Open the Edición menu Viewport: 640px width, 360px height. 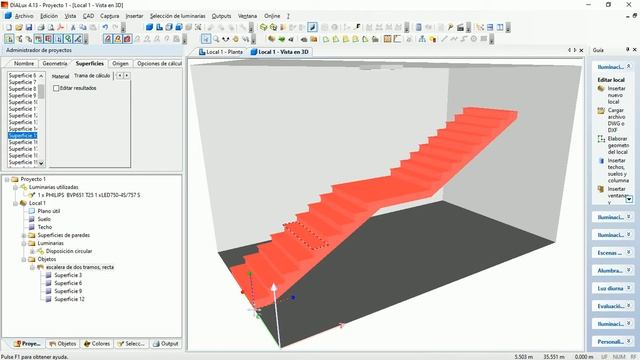(x=49, y=16)
